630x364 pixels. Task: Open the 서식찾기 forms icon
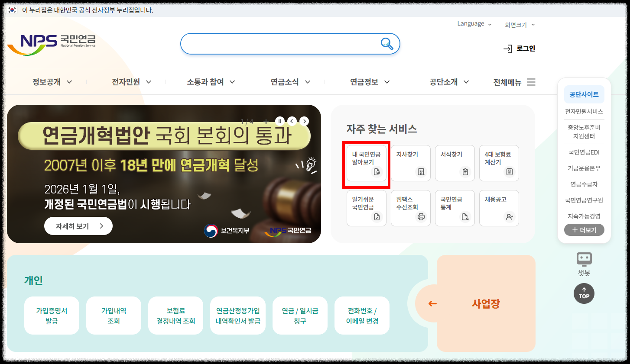click(455, 163)
